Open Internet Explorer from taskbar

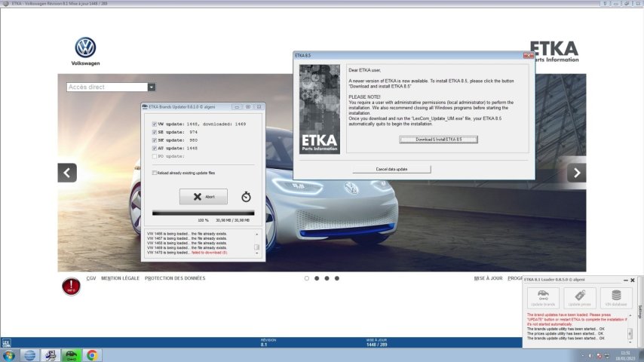(29, 355)
